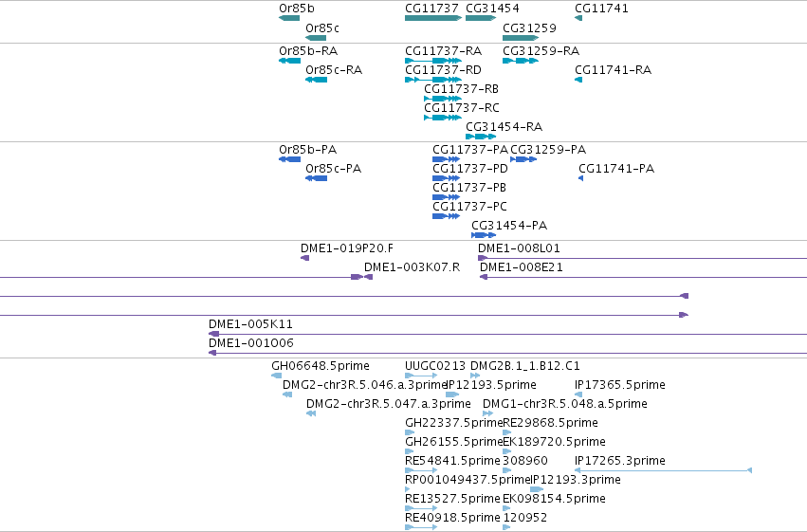Image resolution: width=807 pixels, height=532 pixels.
Task: Click the DME1-008L01 clone label
Action: 519,248
